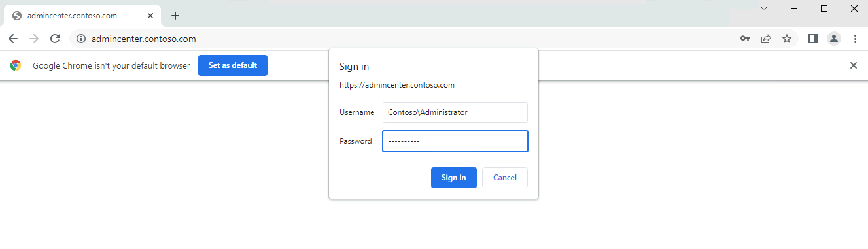Close the admincenter.contoso.com tab
The width and height of the screenshot is (868, 249).
[x=150, y=16]
